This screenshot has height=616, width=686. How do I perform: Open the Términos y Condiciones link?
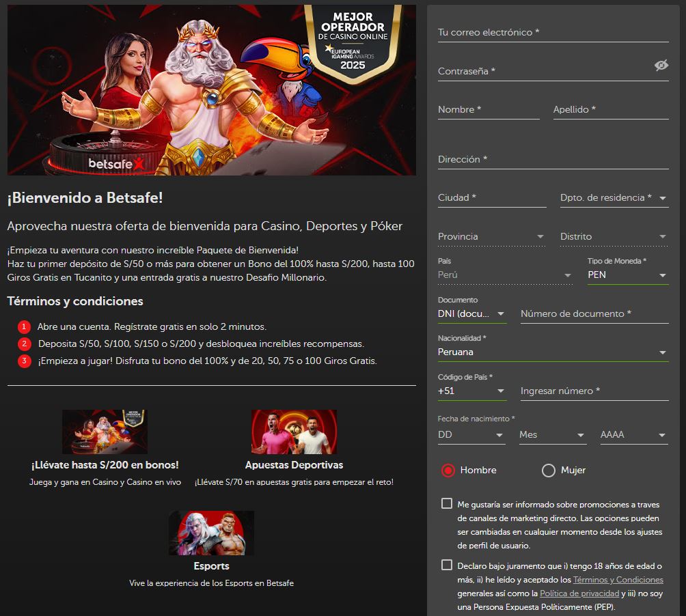click(620, 579)
